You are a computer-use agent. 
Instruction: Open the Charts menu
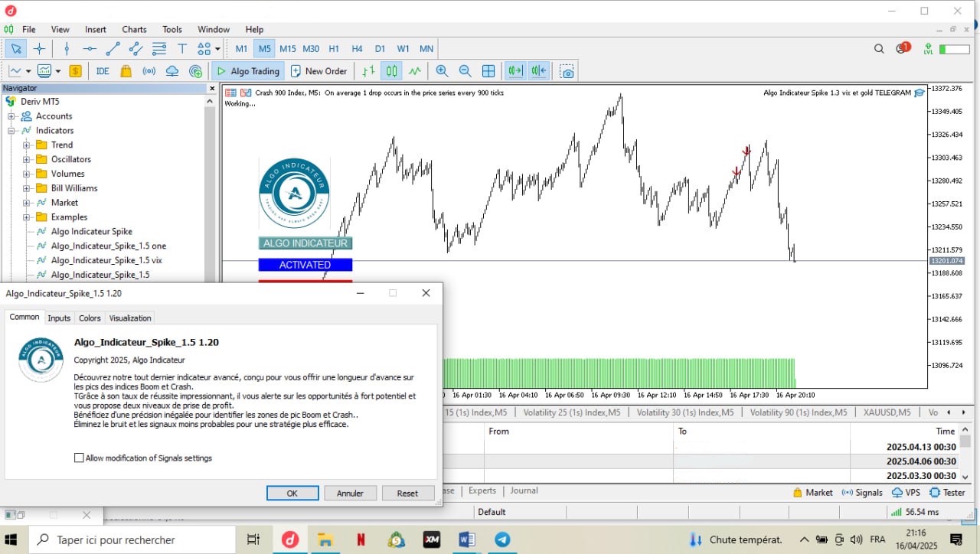point(134,29)
